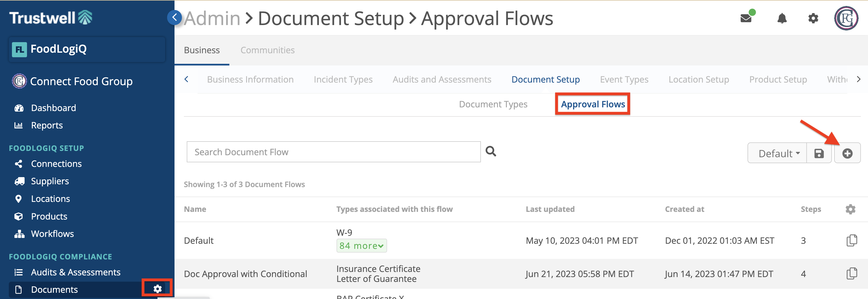
Task: Open Suppliers in the sidebar
Action: tap(50, 181)
